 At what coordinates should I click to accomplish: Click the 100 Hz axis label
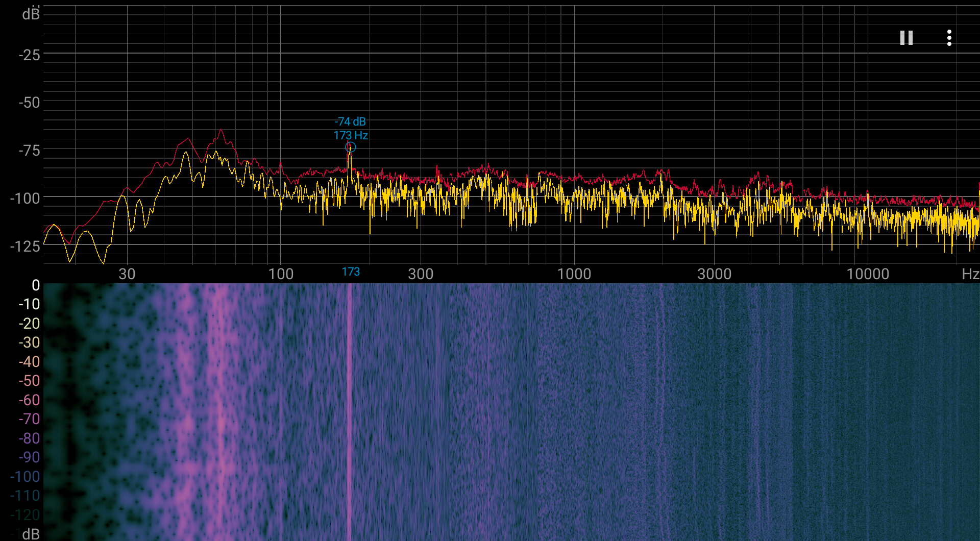click(x=281, y=274)
